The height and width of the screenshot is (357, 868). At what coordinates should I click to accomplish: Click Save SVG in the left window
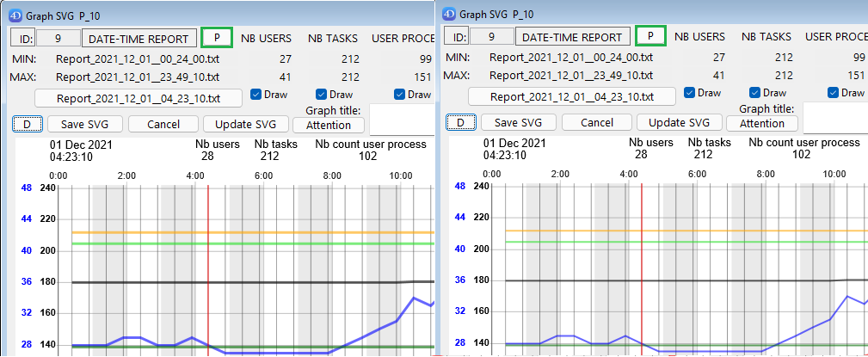click(x=84, y=124)
